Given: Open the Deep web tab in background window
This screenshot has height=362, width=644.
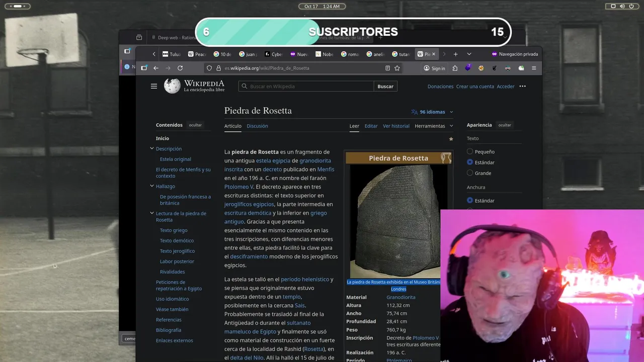Looking at the screenshot, I should 173,38.
